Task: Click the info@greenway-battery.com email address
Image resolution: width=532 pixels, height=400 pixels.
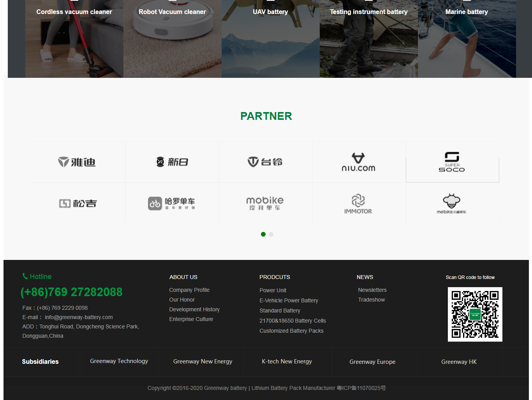Action: 79,317
